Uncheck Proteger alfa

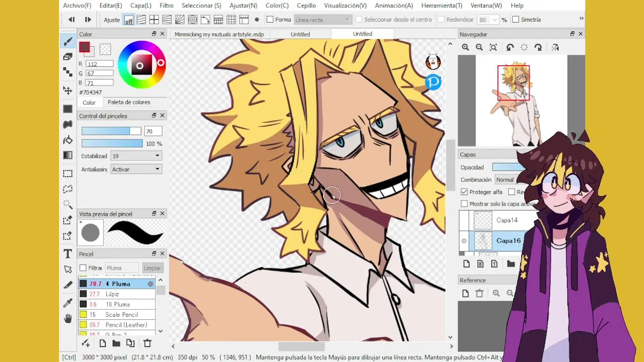[x=464, y=192]
